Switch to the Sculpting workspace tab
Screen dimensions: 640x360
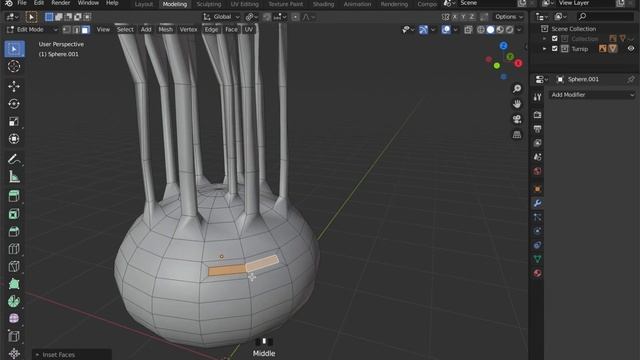coord(209,4)
